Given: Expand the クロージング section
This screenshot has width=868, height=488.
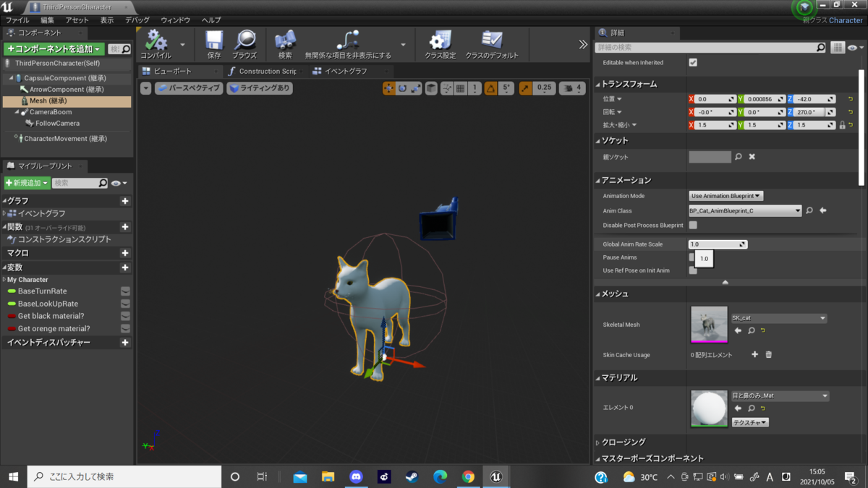Looking at the screenshot, I should (x=597, y=442).
